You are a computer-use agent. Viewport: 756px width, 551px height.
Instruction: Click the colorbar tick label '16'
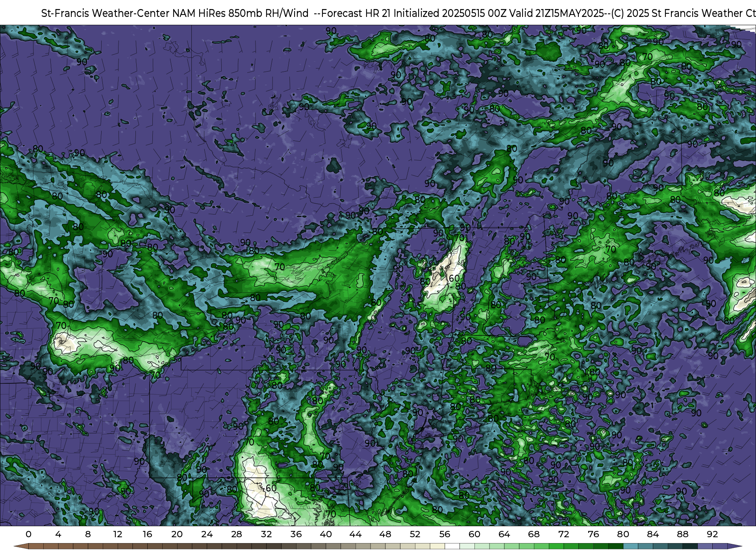click(147, 534)
